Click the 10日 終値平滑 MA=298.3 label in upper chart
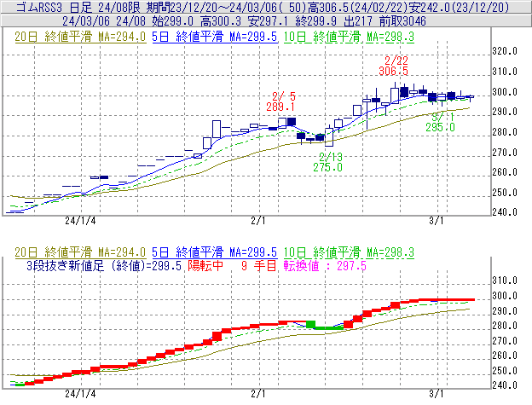The image size is (532, 405). [x=349, y=37]
